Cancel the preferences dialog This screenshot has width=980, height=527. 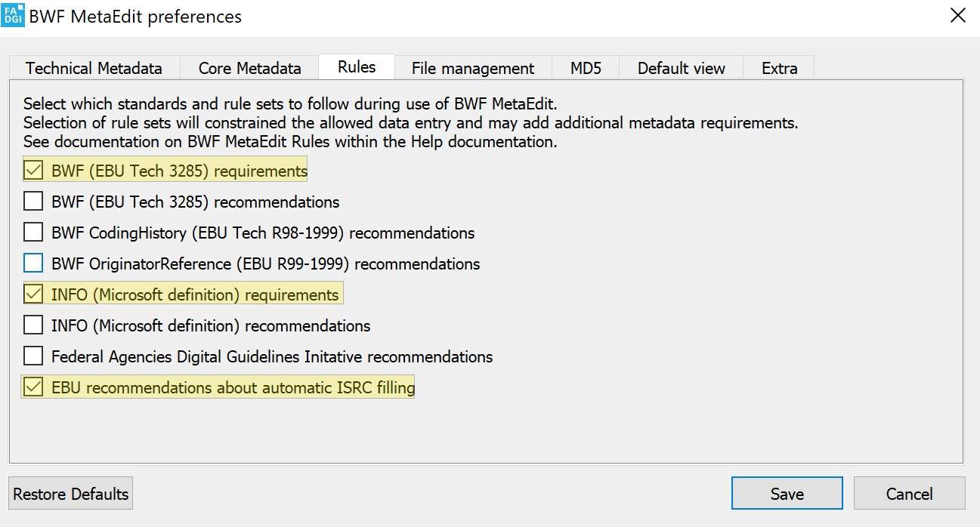(x=909, y=494)
